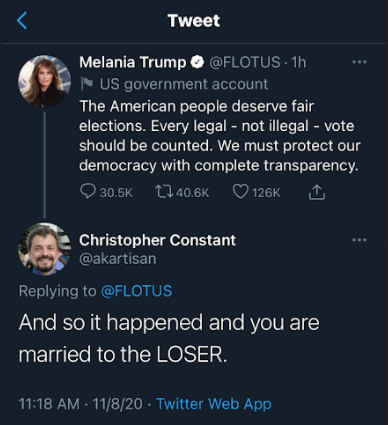Screen dimensions: 388x425
Task: Open the Twitter Web App link
Action: pos(214,404)
